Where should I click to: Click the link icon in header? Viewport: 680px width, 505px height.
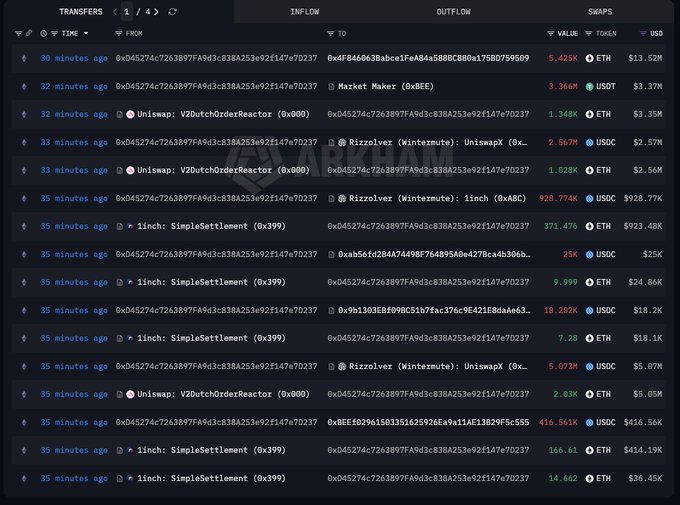29,33
